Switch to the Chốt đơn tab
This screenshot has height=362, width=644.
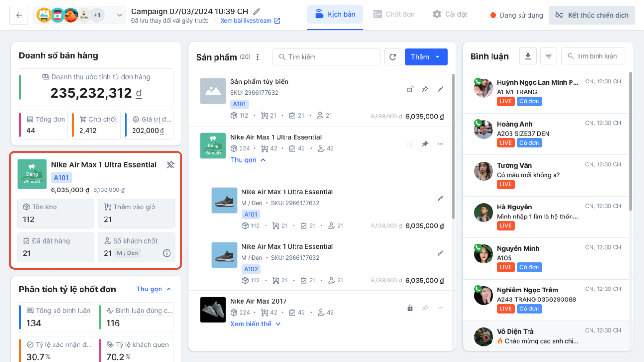coord(394,15)
